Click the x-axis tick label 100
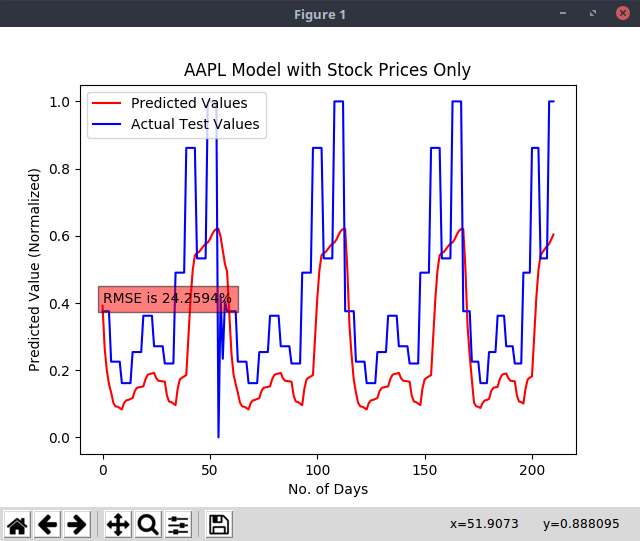The image size is (640, 541). [318, 470]
